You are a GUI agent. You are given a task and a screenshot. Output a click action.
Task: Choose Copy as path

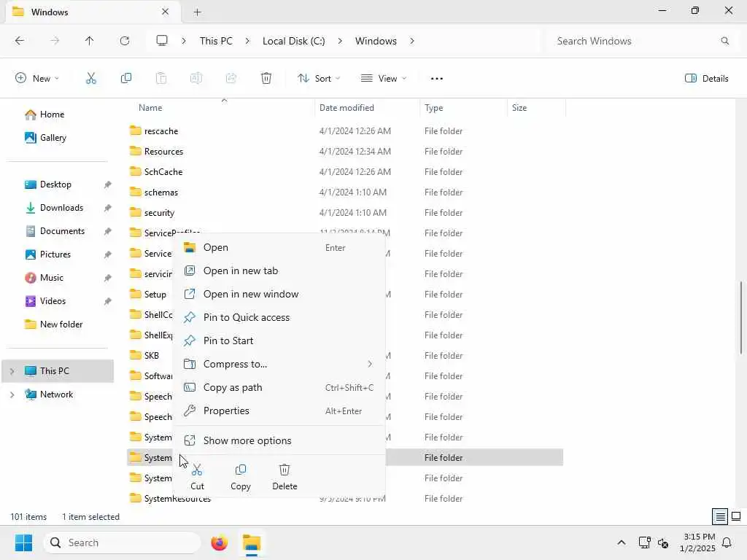click(x=279, y=388)
